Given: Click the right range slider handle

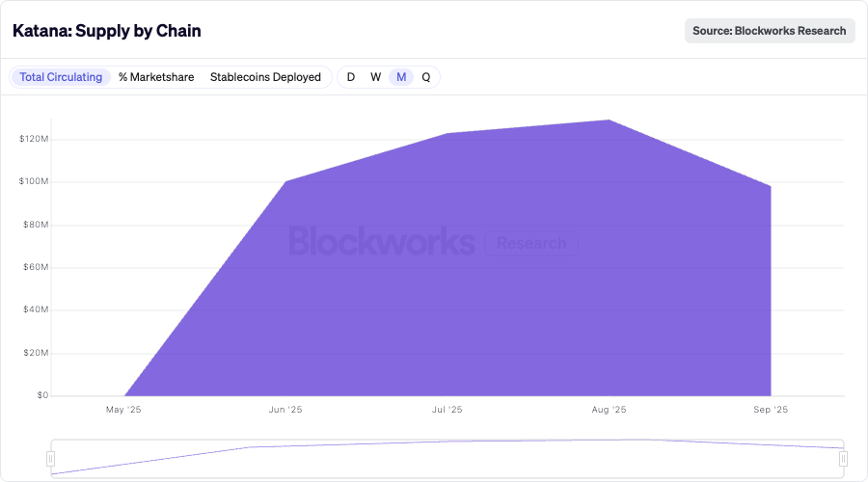Looking at the screenshot, I should [x=844, y=459].
